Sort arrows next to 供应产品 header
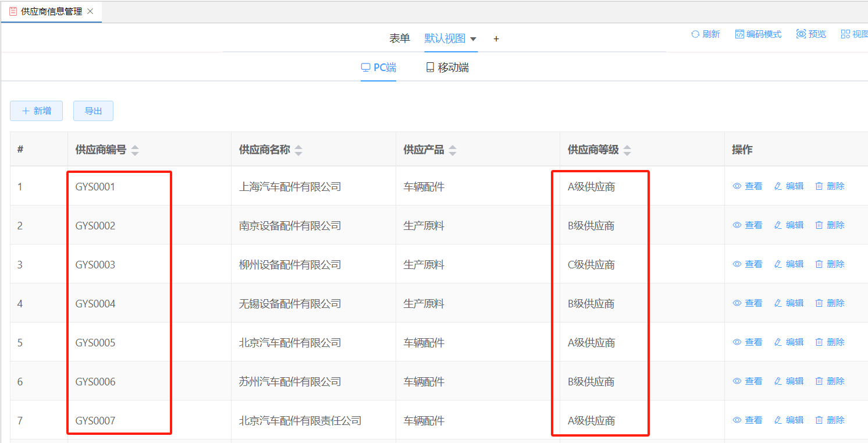Screen dimensions: 868x443 coord(453,150)
